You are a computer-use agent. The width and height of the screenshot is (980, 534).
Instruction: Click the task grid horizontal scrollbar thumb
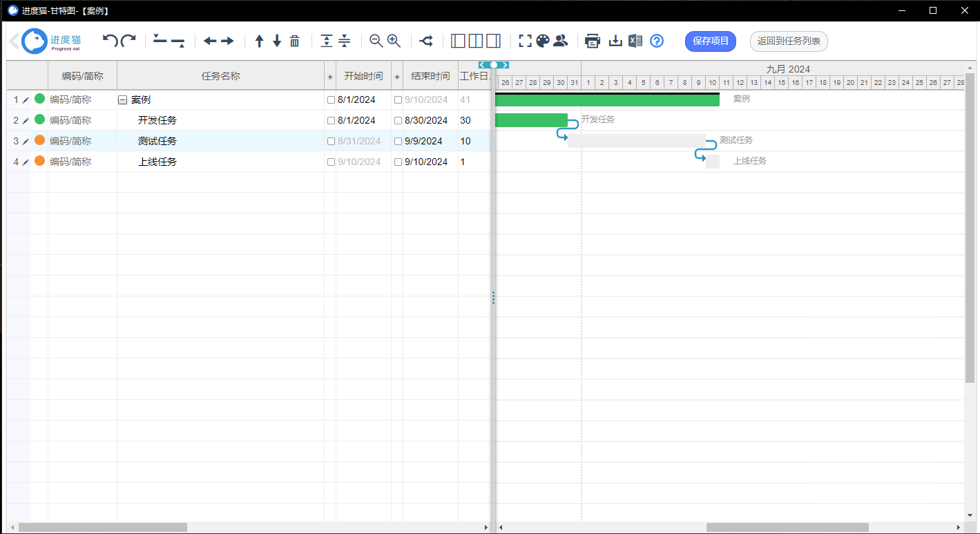102,528
